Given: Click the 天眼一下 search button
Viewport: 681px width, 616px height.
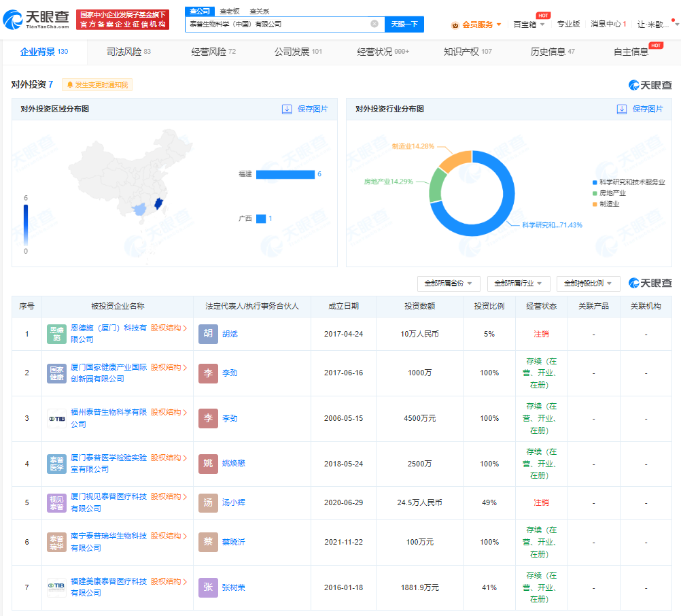Looking at the screenshot, I should point(404,24).
